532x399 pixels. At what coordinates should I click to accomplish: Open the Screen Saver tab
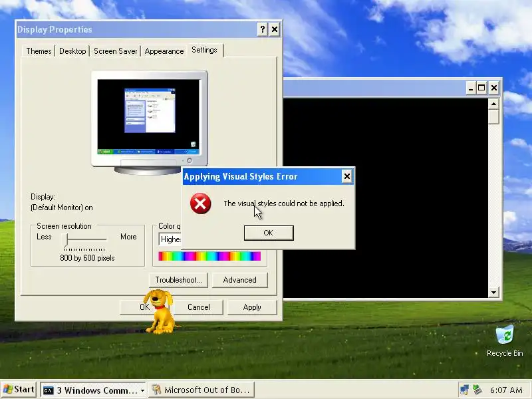coord(115,51)
